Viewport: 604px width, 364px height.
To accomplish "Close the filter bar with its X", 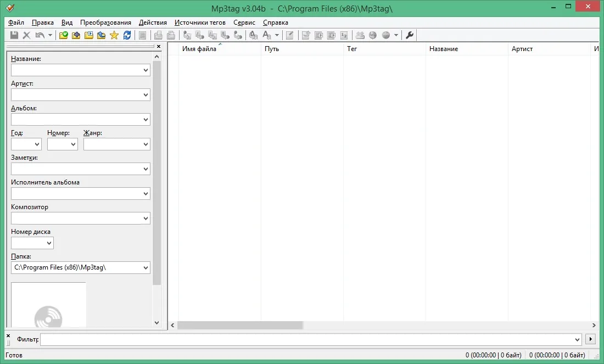I will [x=8, y=336].
